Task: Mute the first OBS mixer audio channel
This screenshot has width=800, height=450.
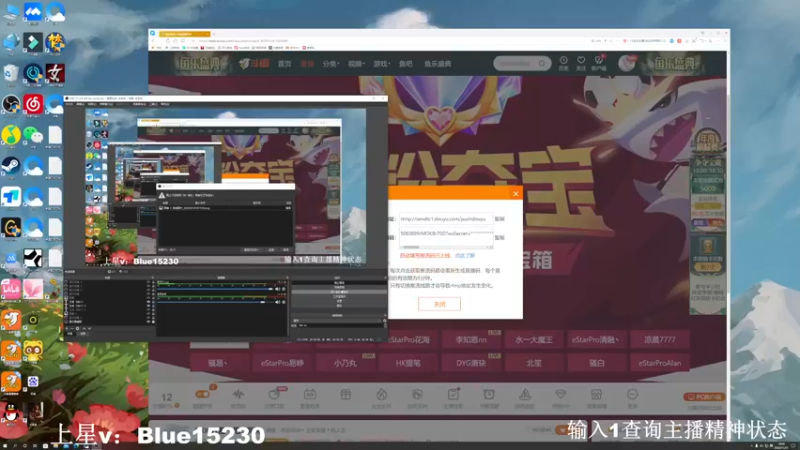Action: coord(278,289)
